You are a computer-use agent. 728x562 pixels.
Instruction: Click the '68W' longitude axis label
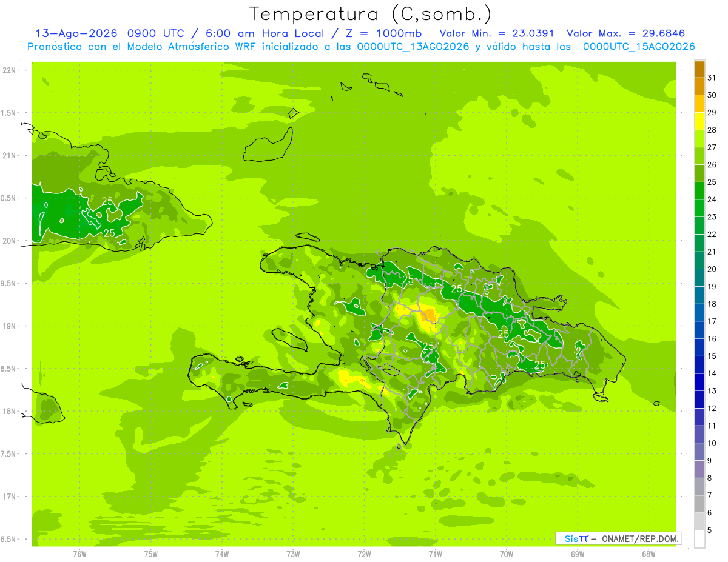pyautogui.click(x=649, y=554)
